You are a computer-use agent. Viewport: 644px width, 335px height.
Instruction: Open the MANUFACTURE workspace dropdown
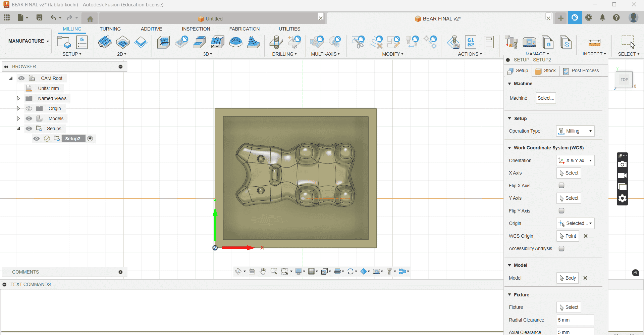29,41
